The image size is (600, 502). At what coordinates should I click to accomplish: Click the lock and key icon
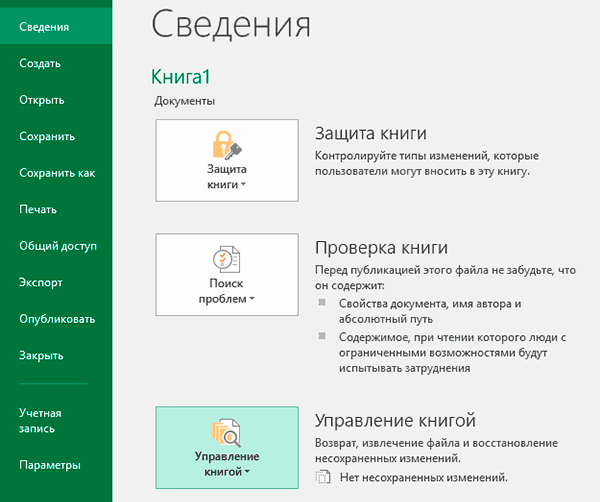(227, 145)
